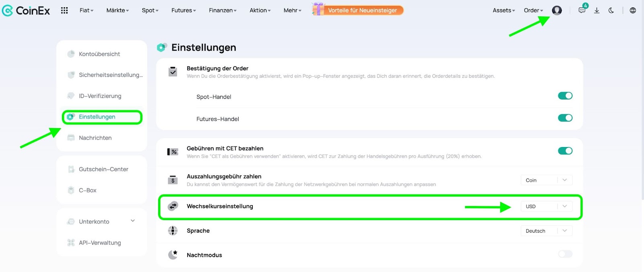Image resolution: width=644 pixels, height=272 pixels.
Task: Switch theme using the moon icon
Action: [611, 10]
